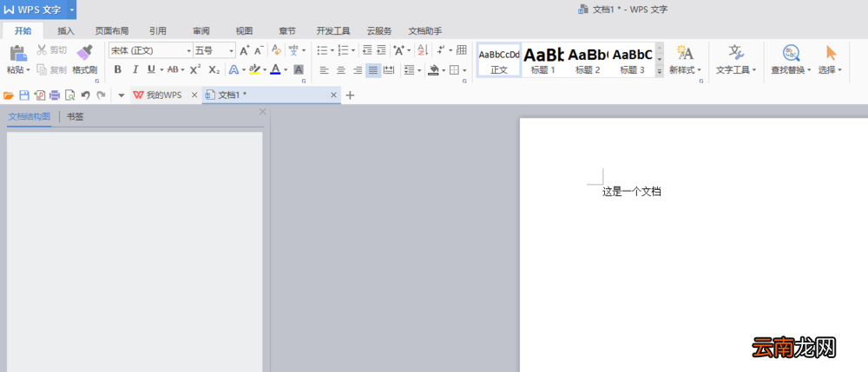Screen dimensions: 868x372
Task: Click the print preview icon
Action: coord(69,95)
